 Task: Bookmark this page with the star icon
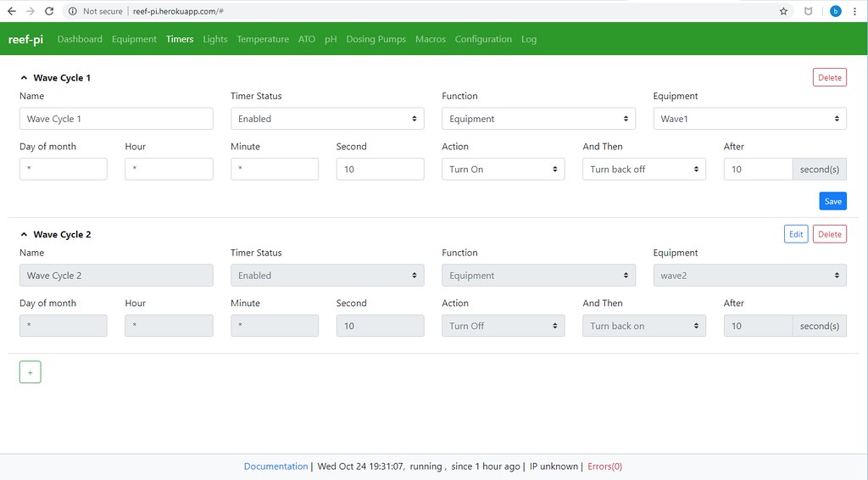[x=783, y=11]
